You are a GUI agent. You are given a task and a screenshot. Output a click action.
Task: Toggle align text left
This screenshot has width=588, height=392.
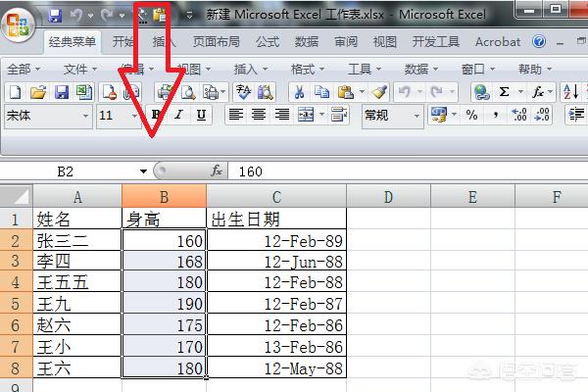click(x=236, y=115)
